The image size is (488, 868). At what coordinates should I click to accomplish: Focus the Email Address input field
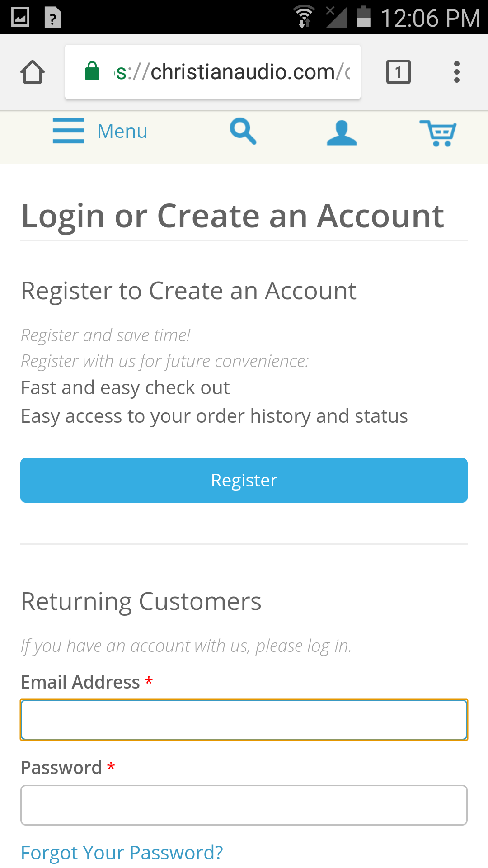(x=244, y=720)
